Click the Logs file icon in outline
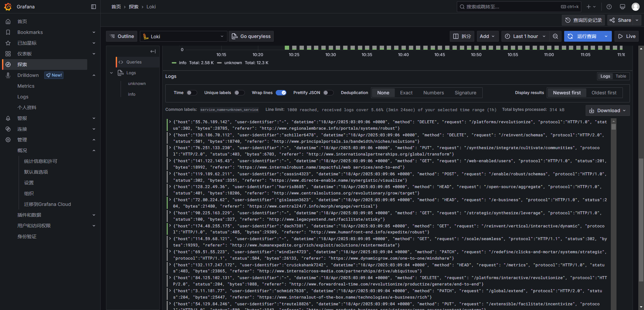 pos(121,73)
